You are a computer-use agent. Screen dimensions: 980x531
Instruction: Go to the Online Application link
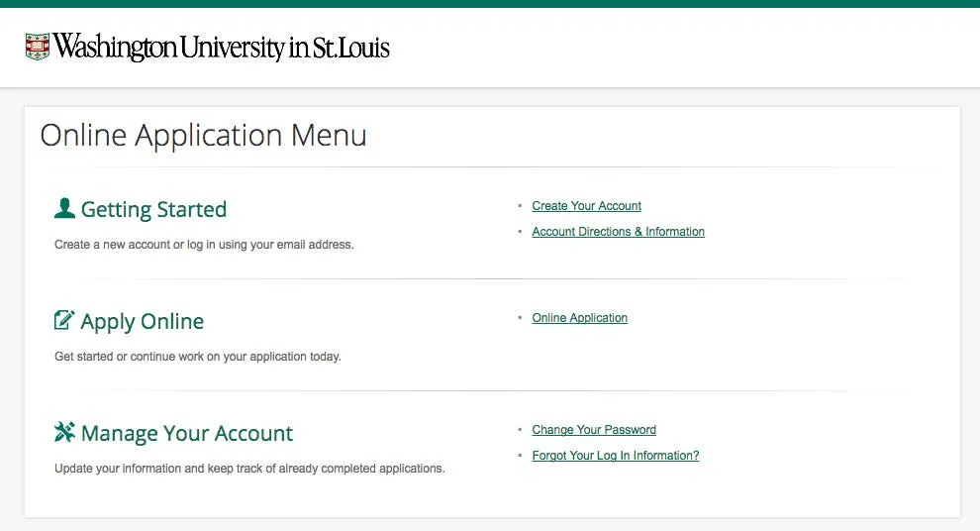tap(579, 318)
